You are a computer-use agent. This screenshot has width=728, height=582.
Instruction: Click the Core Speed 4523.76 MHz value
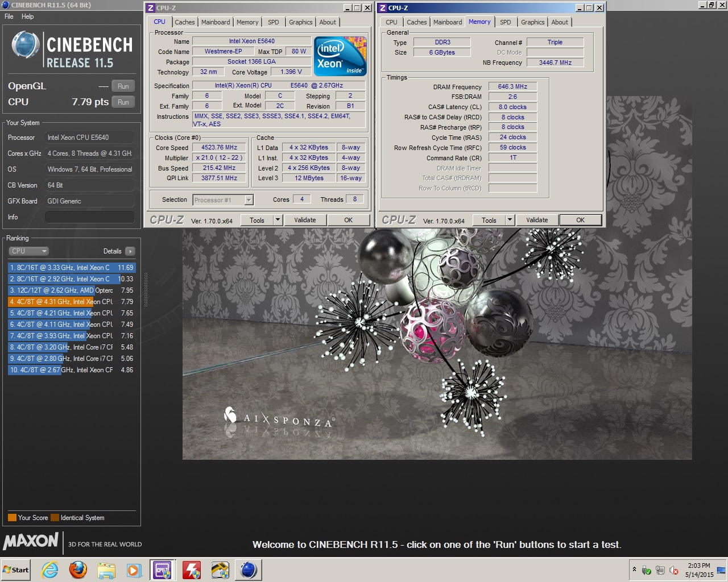(x=219, y=147)
